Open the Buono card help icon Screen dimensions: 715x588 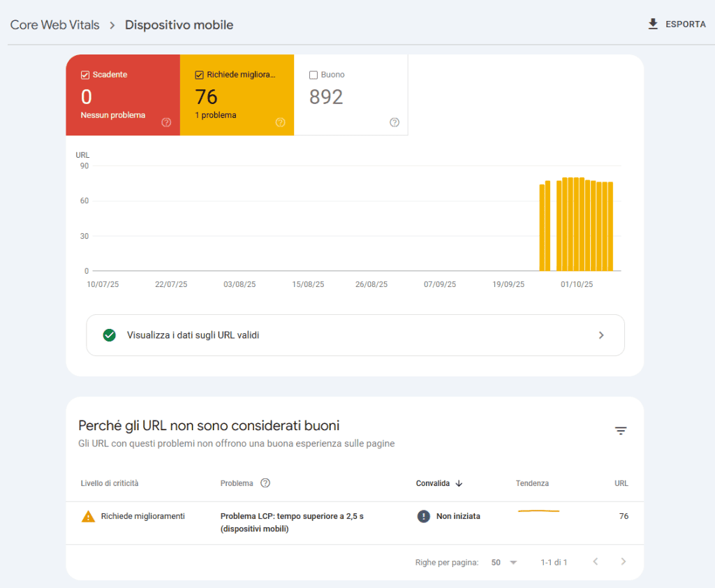[395, 122]
